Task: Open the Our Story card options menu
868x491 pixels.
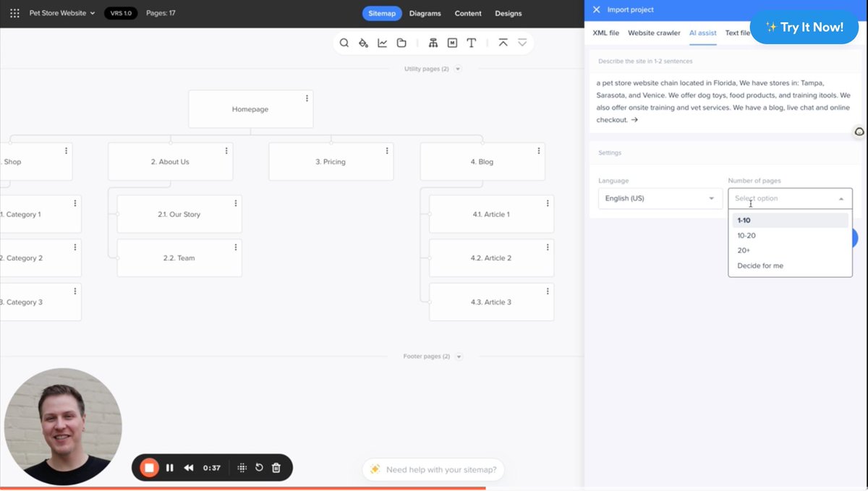Action: 235,204
